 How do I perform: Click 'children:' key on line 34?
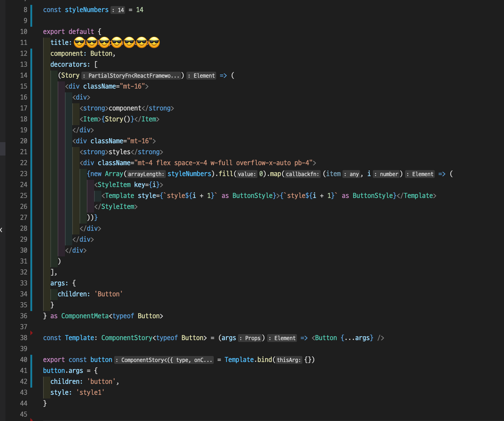point(74,294)
